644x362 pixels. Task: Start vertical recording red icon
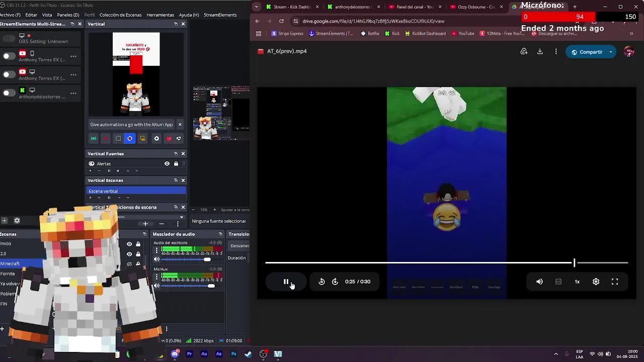(106, 139)
